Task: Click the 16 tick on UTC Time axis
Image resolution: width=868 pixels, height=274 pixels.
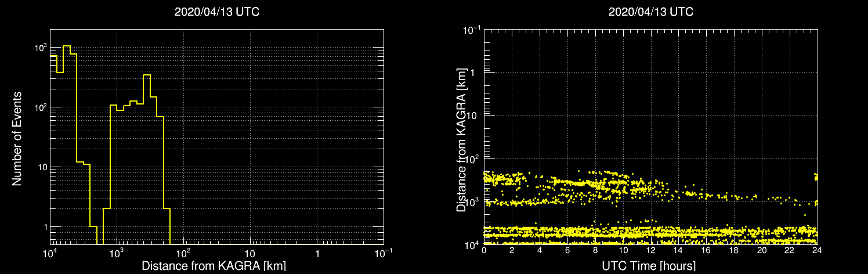Action: point(706,250)
